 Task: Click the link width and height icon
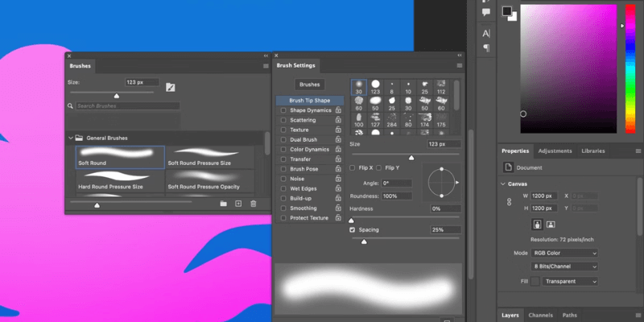click(x=508, y=201)
